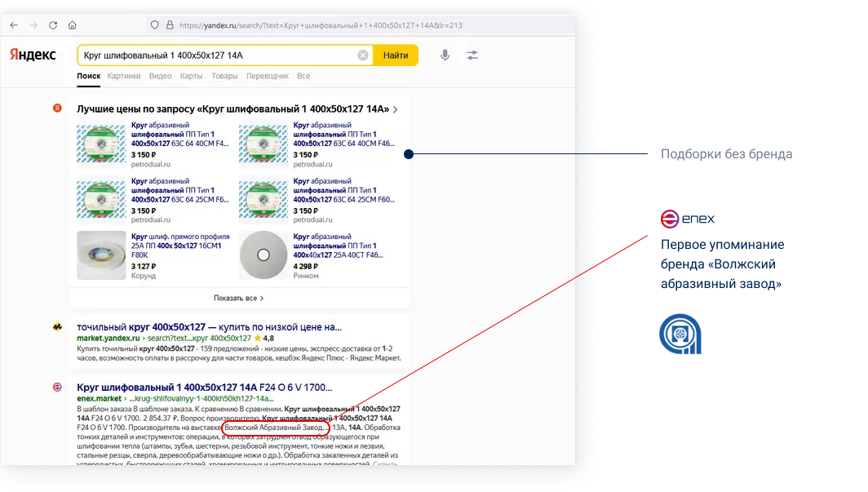Go back with the browser back arrow
The width and height of the screenshot is (868, 492).
14,25
